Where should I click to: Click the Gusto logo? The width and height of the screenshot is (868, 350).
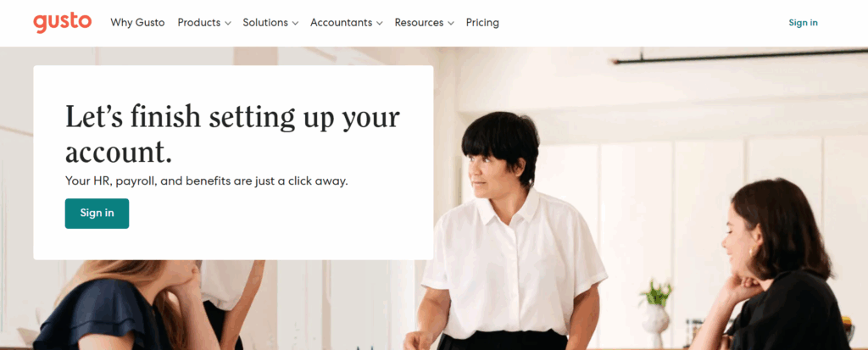[x=63, y=23]
